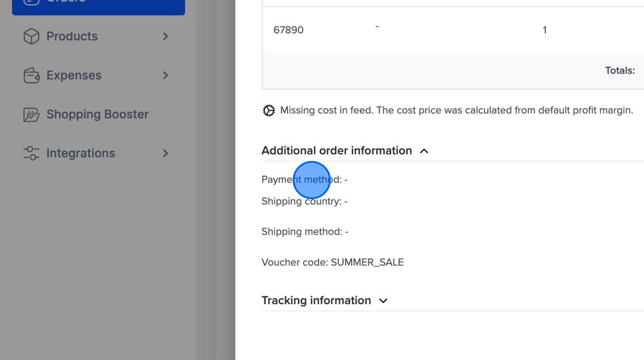Click the Totals label
This screenshot has height=360, width=644.
(x=620, y=70)
